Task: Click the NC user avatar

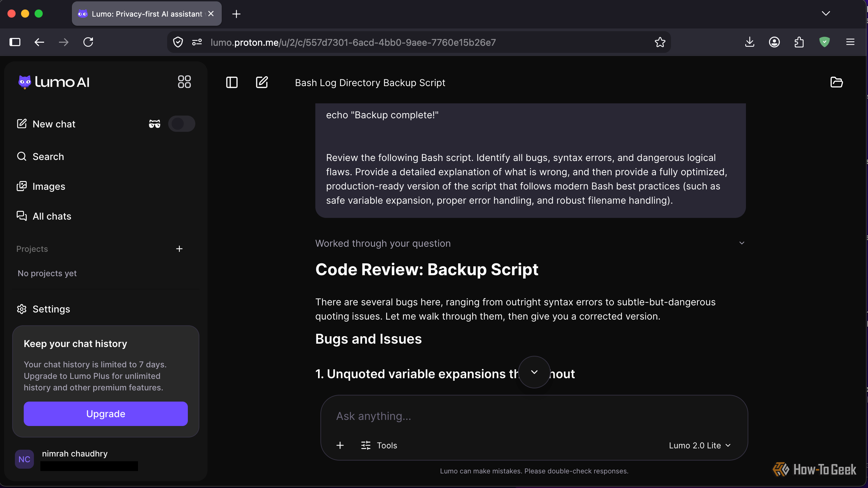Action: tap(24, 459)
